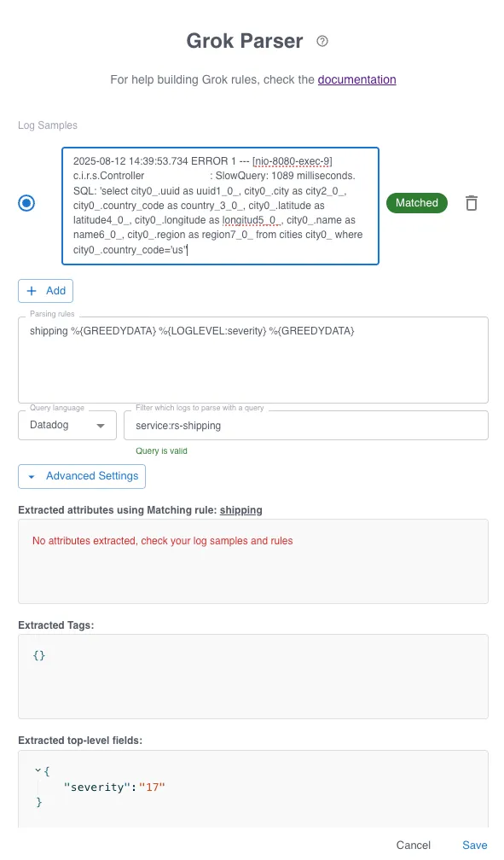Click the Matched status badge

click(x=417, y=203)
